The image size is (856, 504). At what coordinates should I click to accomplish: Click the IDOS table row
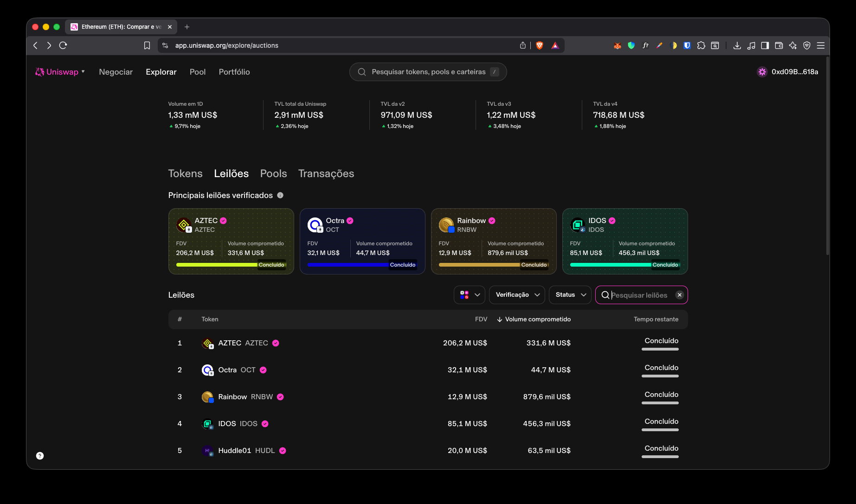click(428, 424)
